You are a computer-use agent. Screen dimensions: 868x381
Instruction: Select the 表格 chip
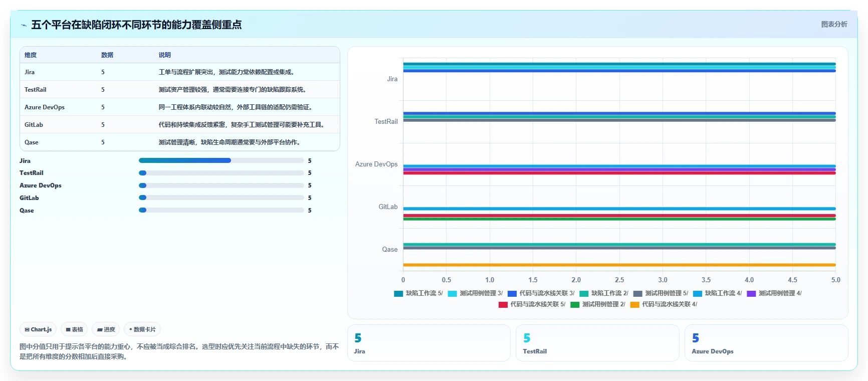(x=74, y=329)
